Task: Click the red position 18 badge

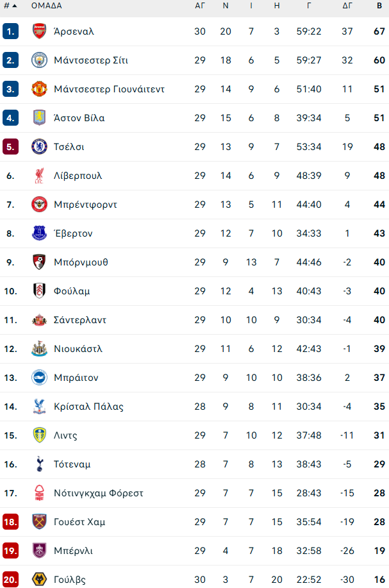Action: pyautogui.click(x=10, y=522)
